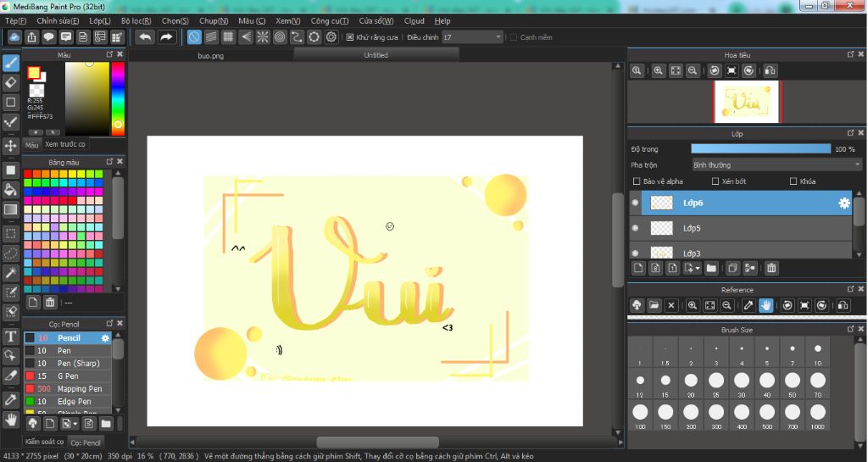
Task: Select the Hand tool in left toolbar
Action: 10,420
